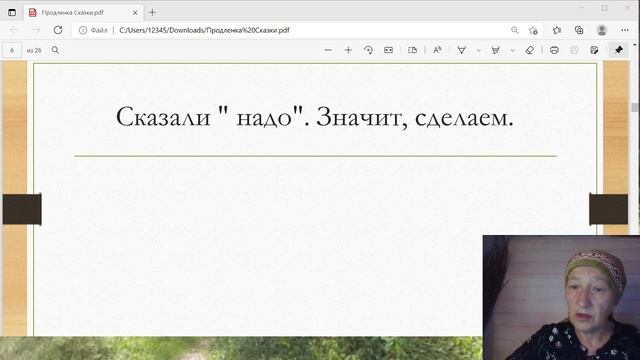Expand Highlight color options dropdown
This screenshot has height=360, width=640.
click(513, 51)
